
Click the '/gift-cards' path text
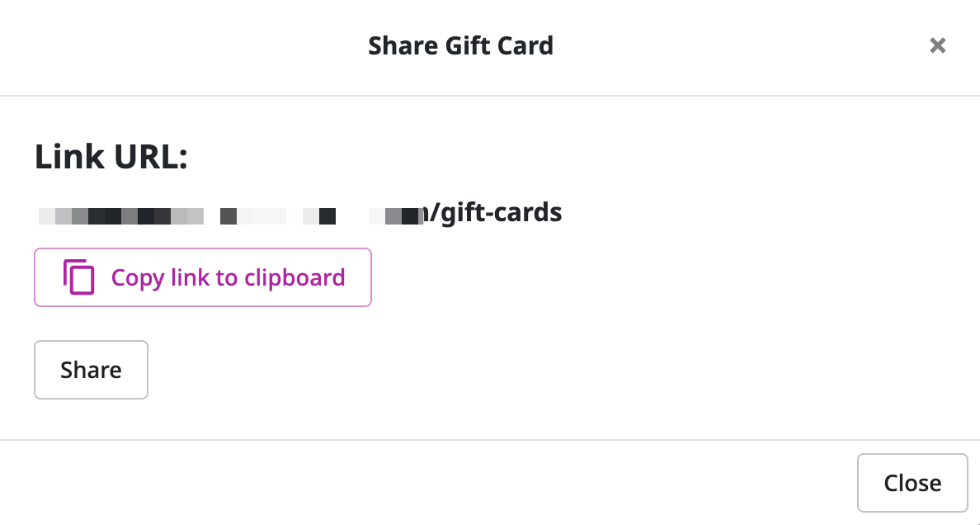point(495,213)
